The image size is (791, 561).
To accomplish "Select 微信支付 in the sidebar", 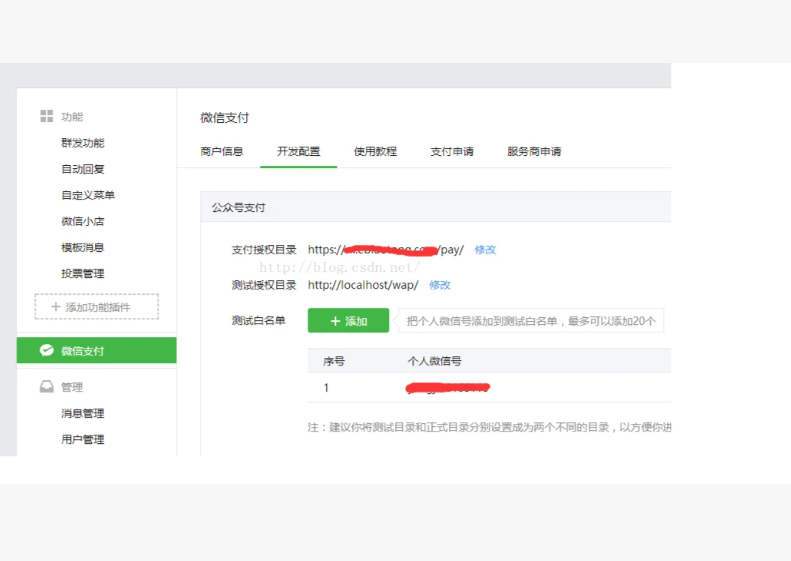I will pyautogui.click(x=96, y=350).
